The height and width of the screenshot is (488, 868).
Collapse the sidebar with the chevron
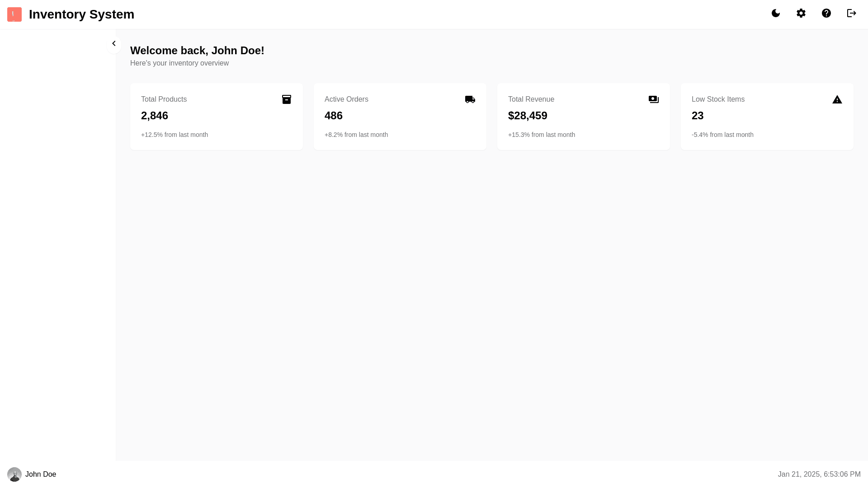click(114, 44)
